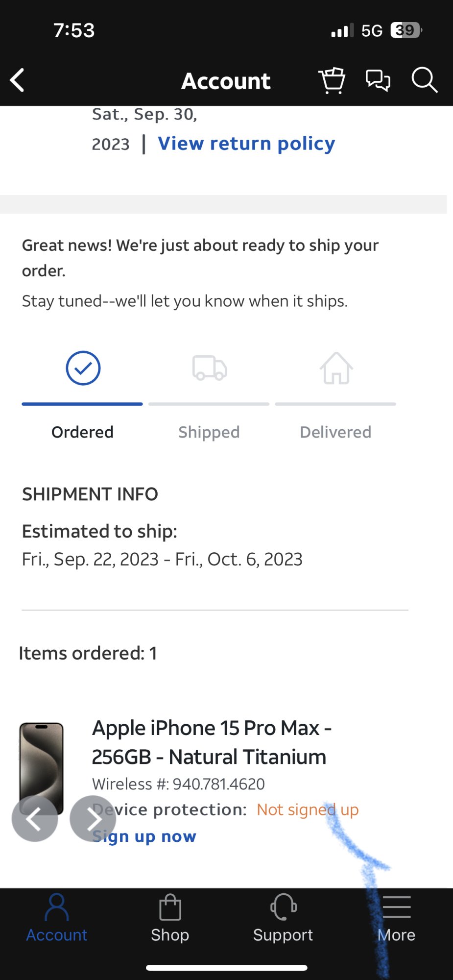Tap the Delivered house icon
This screenshot has height=980, width=453.
336,368
